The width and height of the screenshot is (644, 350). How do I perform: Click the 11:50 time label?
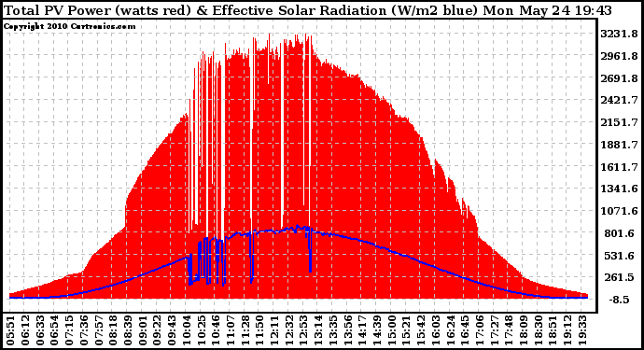coord(259,330)
